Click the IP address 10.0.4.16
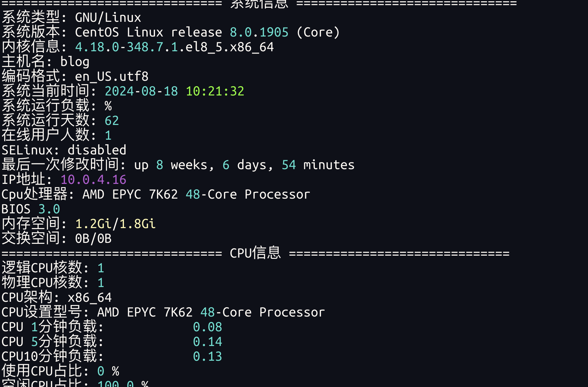 click(x=93, y=180)
